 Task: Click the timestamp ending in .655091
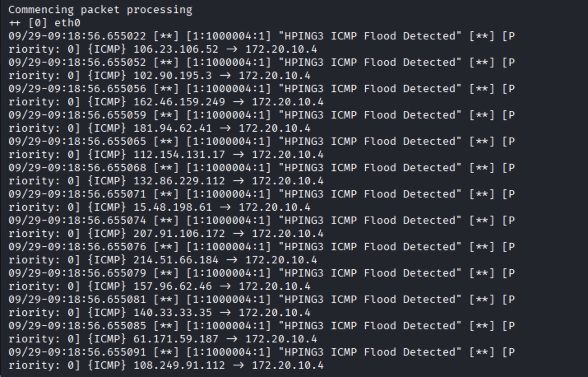point(77,352)
